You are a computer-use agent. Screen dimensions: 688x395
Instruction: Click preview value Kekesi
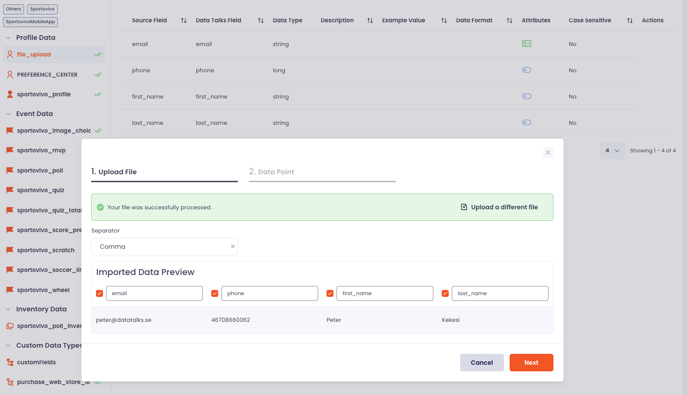point(451,320)
